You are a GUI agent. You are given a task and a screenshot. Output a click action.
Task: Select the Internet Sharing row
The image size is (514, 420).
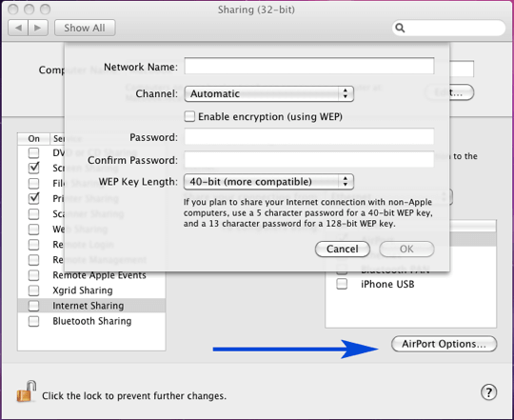91,306
